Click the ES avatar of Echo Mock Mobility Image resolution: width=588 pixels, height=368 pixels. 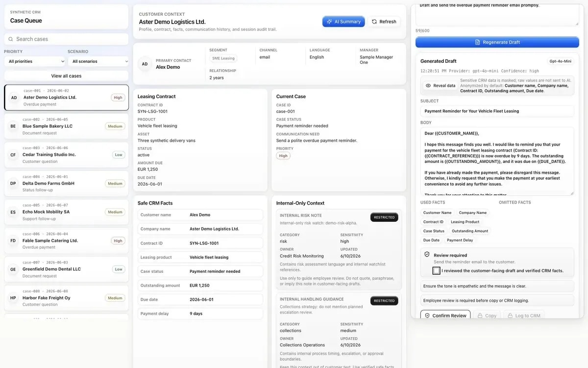coord(13,212)
